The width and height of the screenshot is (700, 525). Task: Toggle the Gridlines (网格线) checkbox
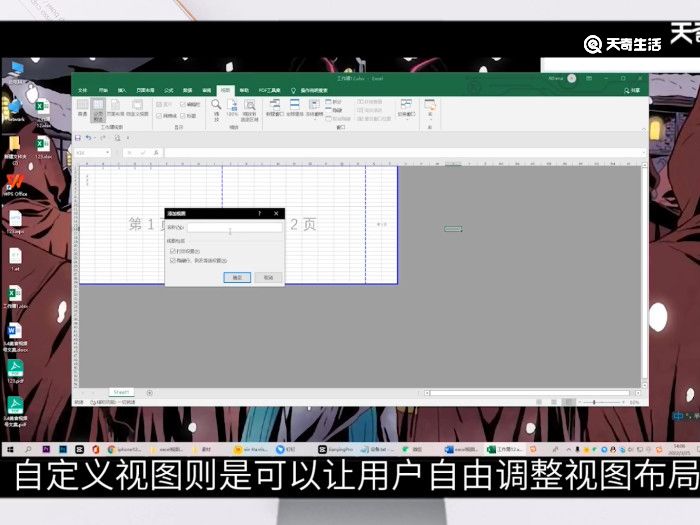(x=159, y=116)
